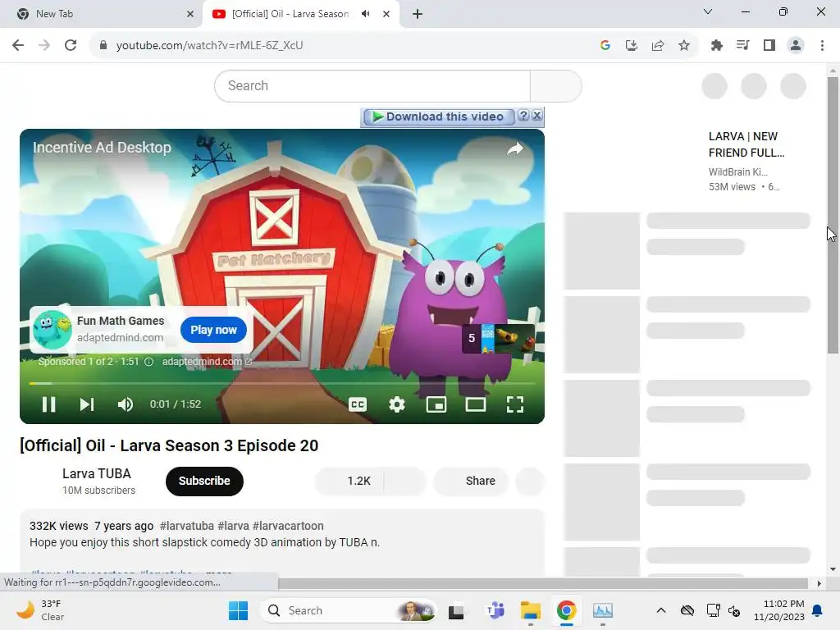Skip to next video with the Next button
Screen dimensions: 840x630
tap(87, 404)
